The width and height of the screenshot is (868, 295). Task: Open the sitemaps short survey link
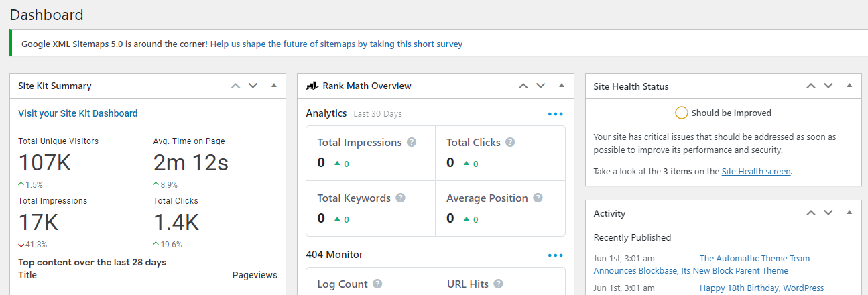coord(336,44)
